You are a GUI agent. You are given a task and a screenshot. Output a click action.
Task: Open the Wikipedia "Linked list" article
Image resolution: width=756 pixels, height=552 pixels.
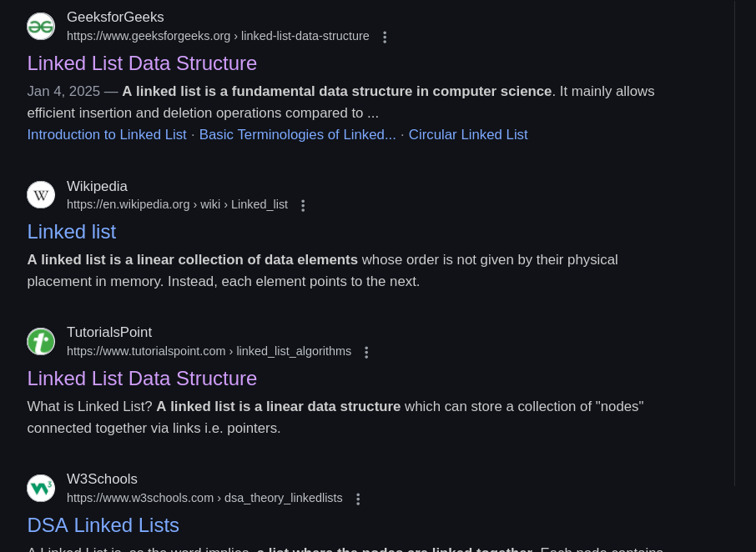(x=72, y=232)
